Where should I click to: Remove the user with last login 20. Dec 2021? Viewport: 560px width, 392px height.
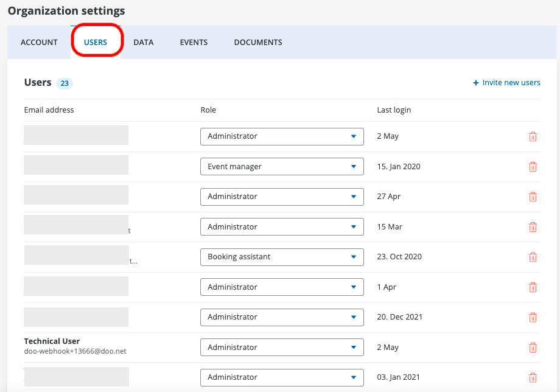(533, 317)
